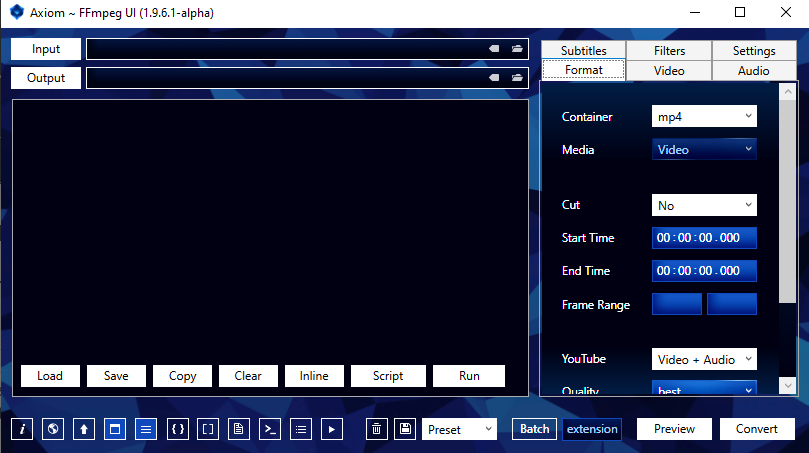Image resolution: width=809 pixels, height=453 pixels.
Task: Click the globe website icon
Action: [53, 429]
